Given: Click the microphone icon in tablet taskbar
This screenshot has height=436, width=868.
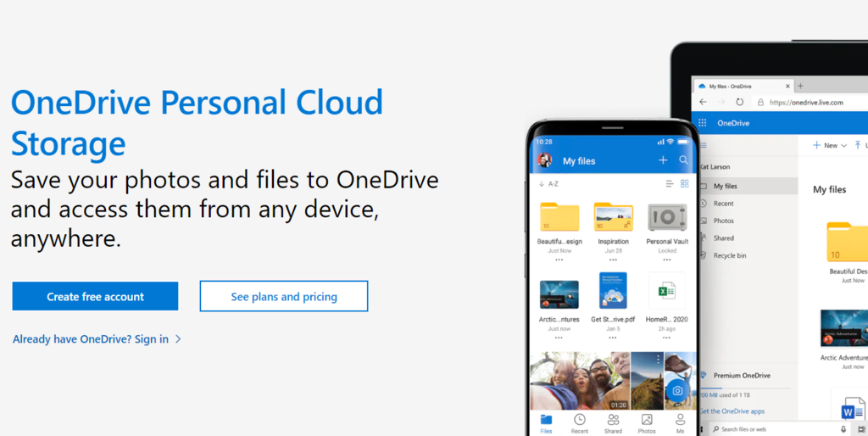Looking at the screenshot, I should click(x=843, y=429).
